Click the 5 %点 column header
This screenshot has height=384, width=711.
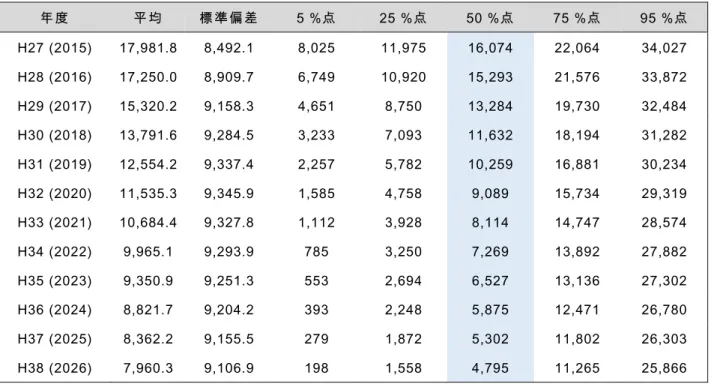[316, 18]
